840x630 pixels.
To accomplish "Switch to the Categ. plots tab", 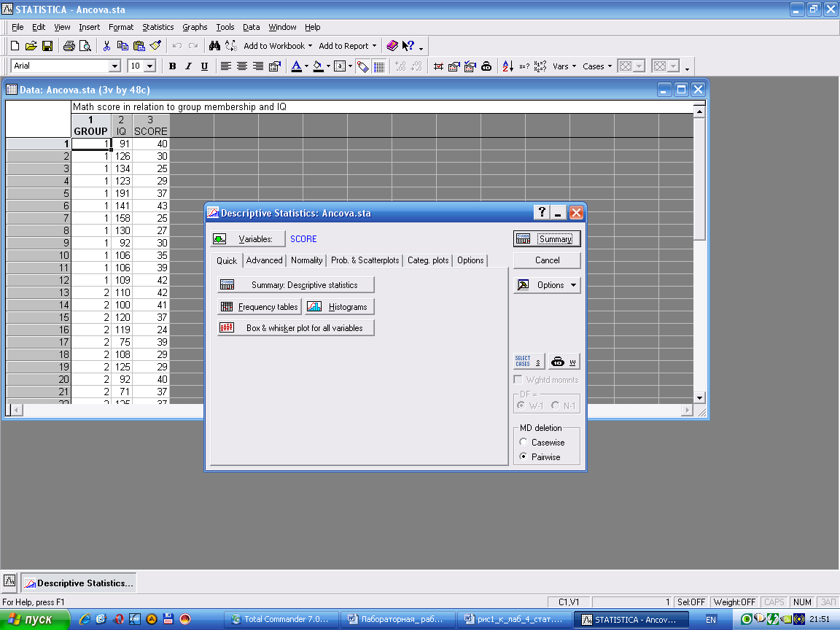I will [x=428, y=260].
